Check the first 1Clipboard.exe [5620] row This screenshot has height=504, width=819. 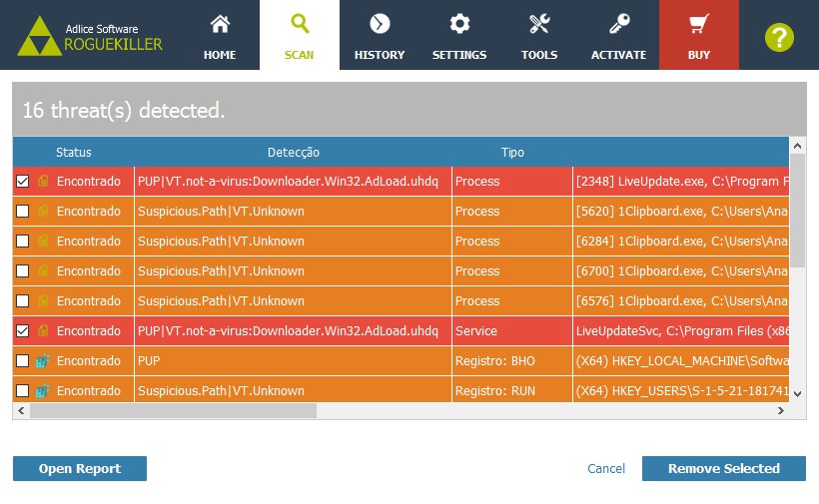click(22, 212)
